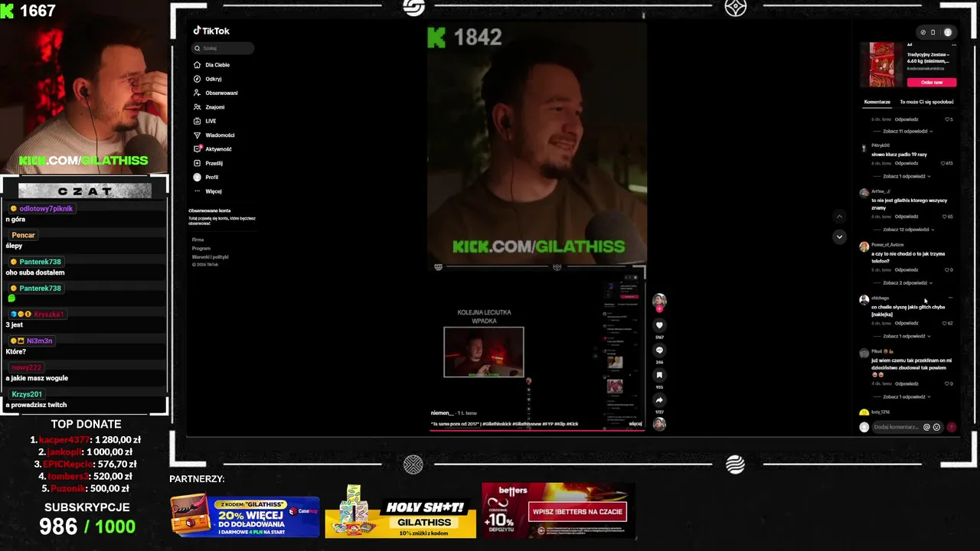
Task: Open Aktywność notifications
Action: 213,149
